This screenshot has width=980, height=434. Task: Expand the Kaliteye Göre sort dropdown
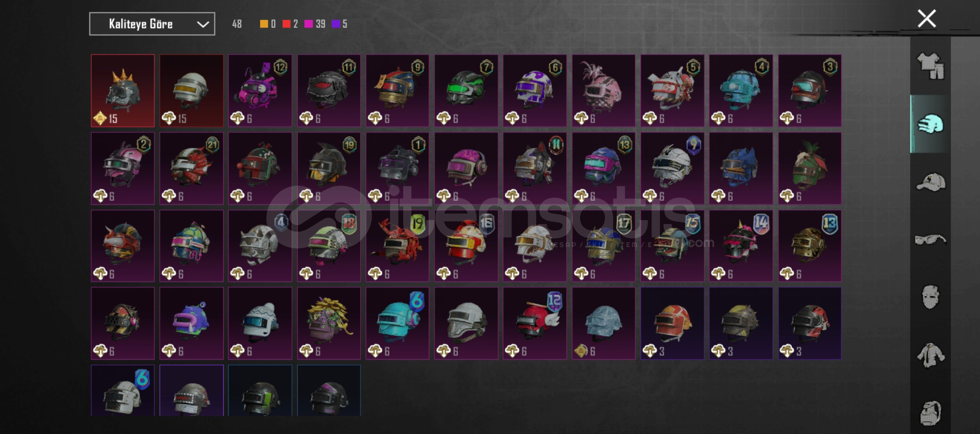point(152,24)
